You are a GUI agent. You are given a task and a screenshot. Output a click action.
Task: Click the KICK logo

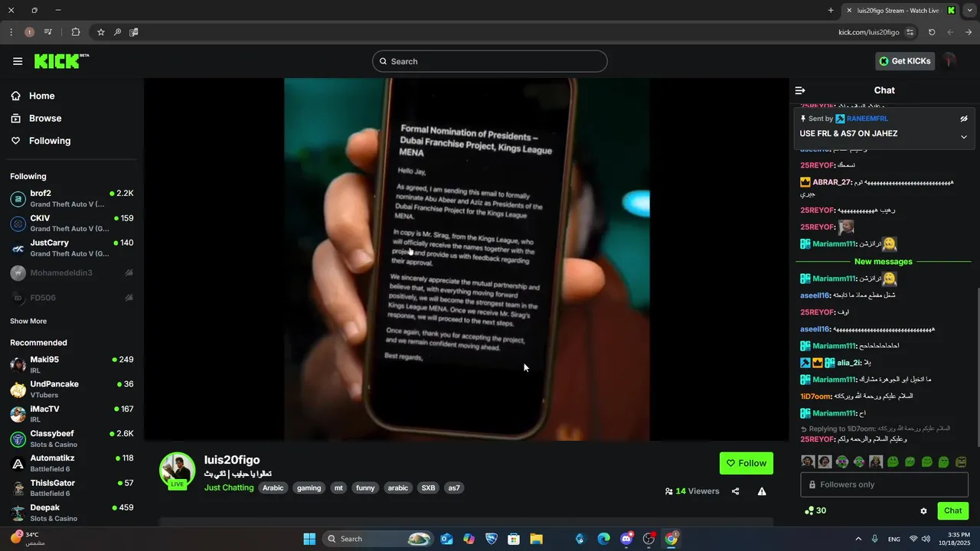(61, 61)
